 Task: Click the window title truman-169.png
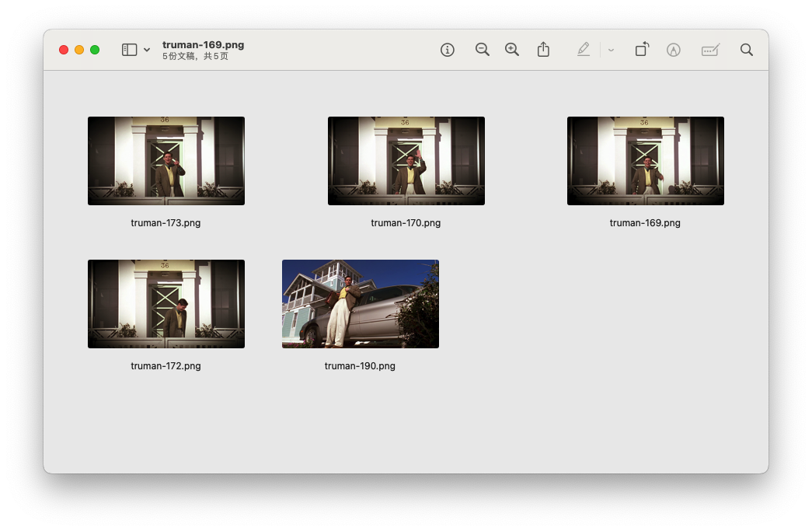click(x=203, y=45)
